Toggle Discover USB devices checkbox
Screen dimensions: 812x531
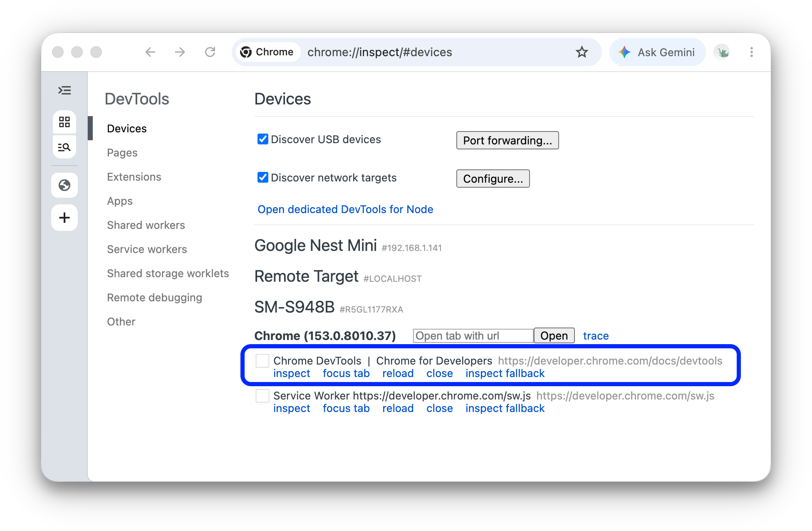(263, 139)
